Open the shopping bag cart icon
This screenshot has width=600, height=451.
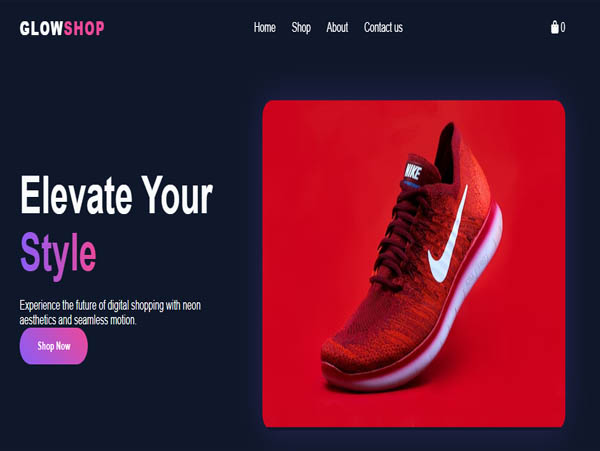point(554,27)
